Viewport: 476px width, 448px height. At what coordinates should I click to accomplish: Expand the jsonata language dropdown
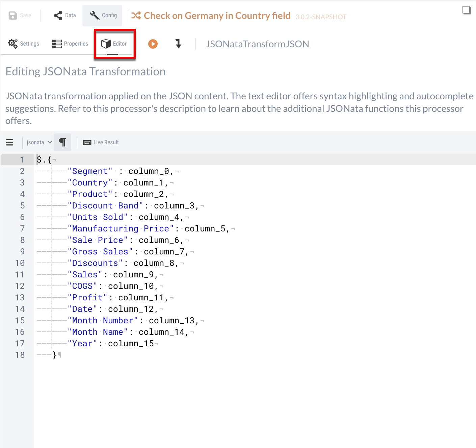[39, 143]
